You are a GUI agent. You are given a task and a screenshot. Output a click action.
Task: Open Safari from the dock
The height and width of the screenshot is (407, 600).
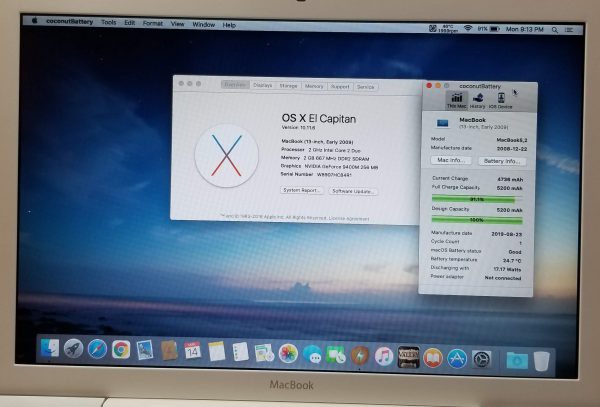pyautogui.click(x=97, y=350)
